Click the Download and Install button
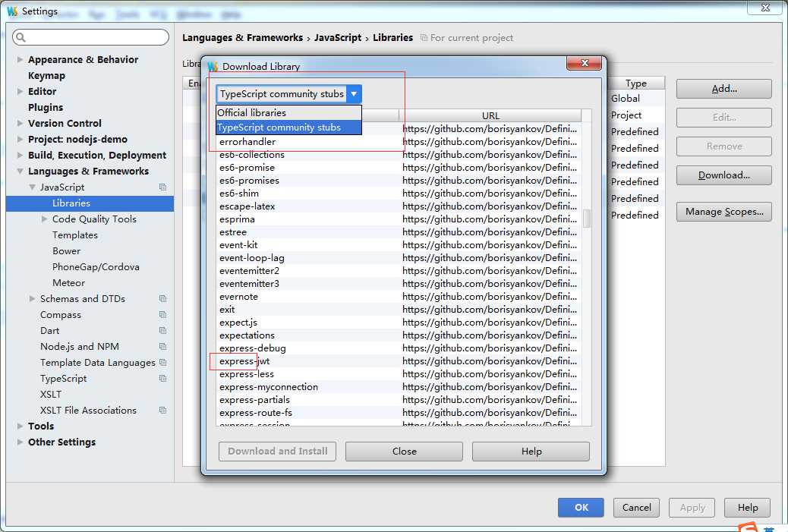 click(x=277, y=451)
